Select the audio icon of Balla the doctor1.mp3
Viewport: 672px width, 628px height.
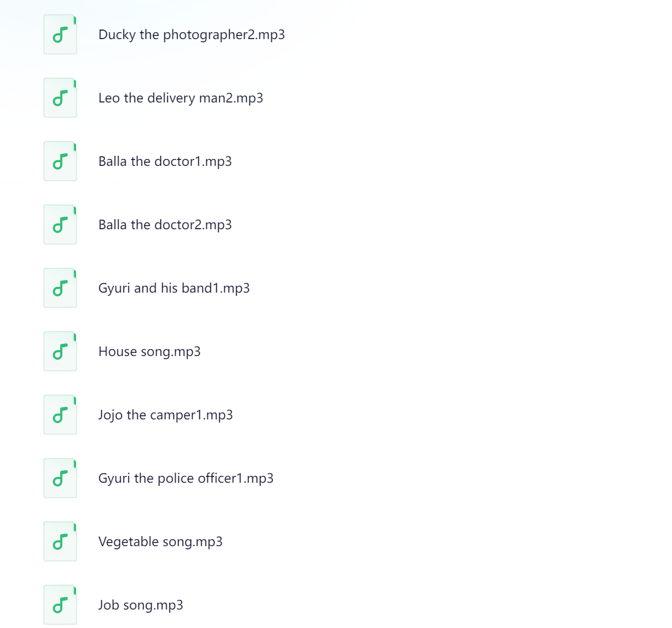[60, 161]
